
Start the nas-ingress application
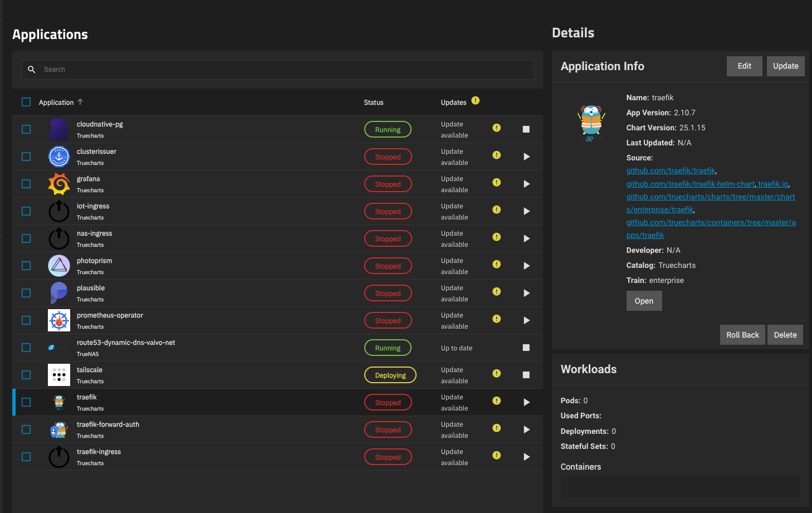pyautogui.click(x=526, y=238)
